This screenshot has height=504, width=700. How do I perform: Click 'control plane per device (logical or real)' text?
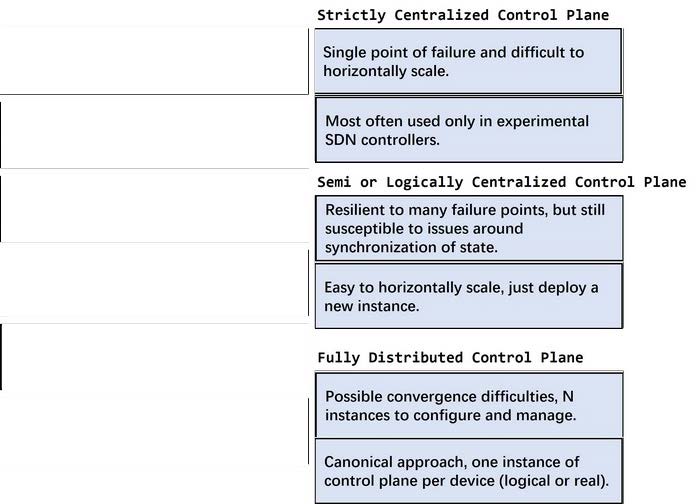pyautogui.click(x=466, y=481)
